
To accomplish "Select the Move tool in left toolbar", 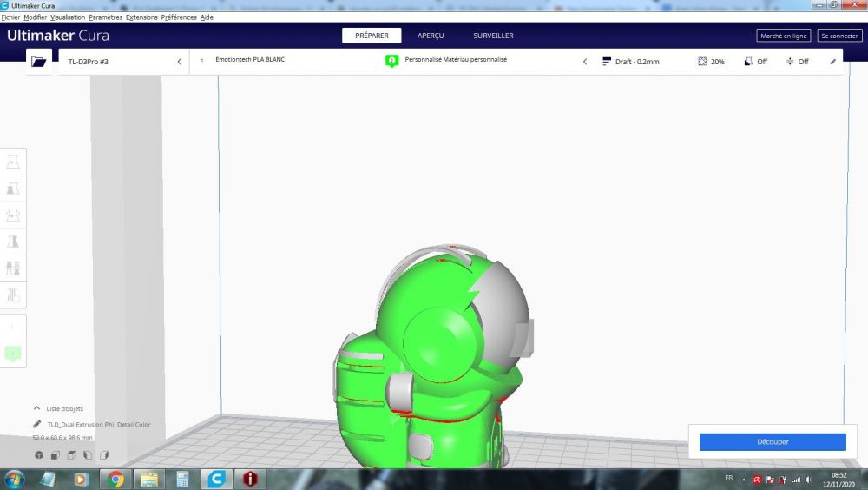I will point(13,162).
